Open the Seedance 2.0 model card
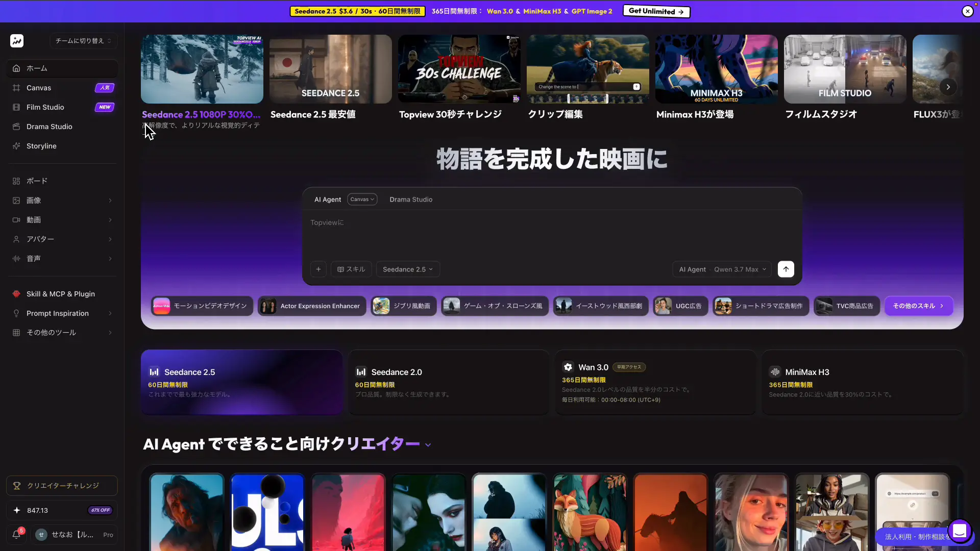The height and width of the screenshot is (551, 980). (449, 382)
